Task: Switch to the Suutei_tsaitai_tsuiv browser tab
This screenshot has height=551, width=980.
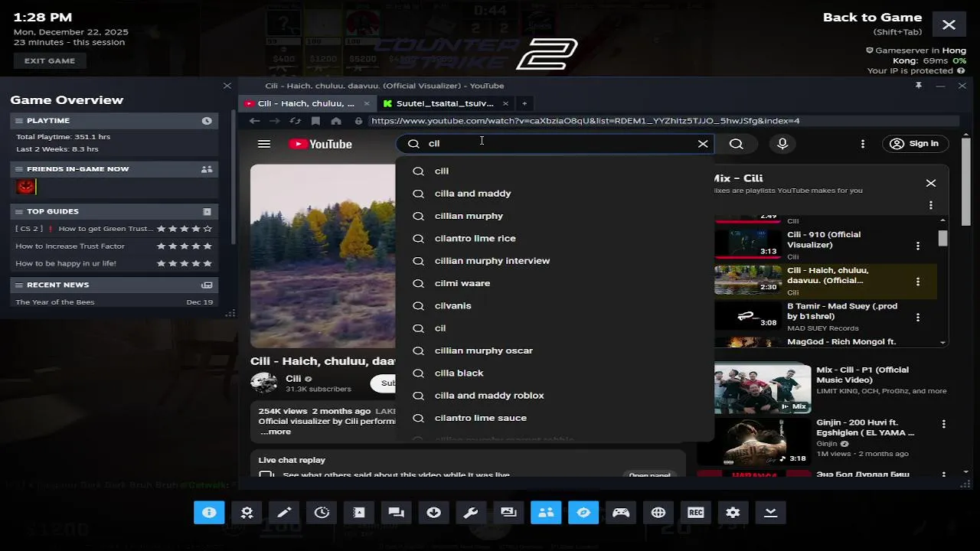Action: 445,103
